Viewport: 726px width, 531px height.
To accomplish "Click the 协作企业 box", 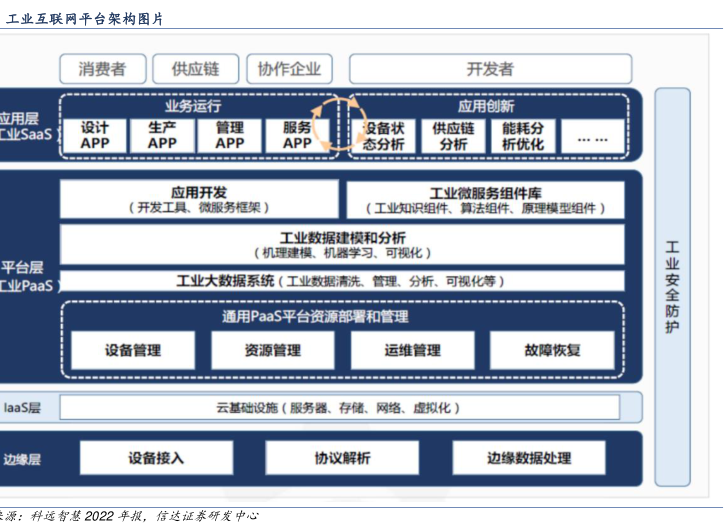I will click(x=289, y=69).
